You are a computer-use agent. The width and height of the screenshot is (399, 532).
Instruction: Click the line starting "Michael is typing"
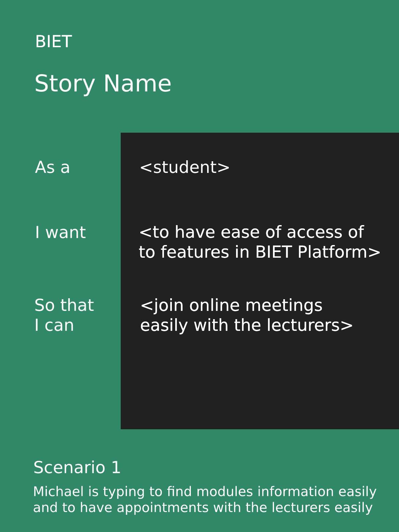[x=205, y=491]
